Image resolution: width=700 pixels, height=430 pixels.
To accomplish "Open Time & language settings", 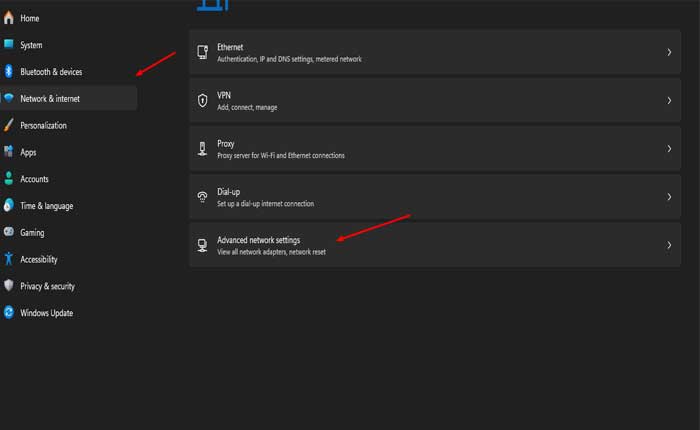I will tap(46, 206).
